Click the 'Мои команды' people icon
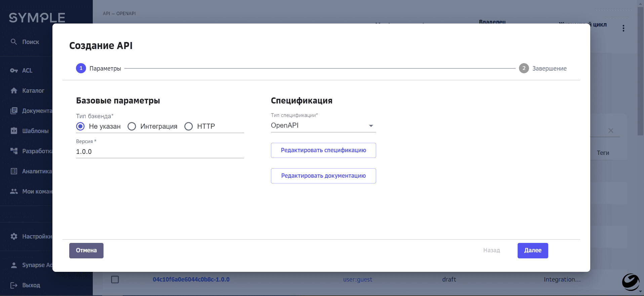Screen dimensions: 644x296 click(x=14, y=191)
